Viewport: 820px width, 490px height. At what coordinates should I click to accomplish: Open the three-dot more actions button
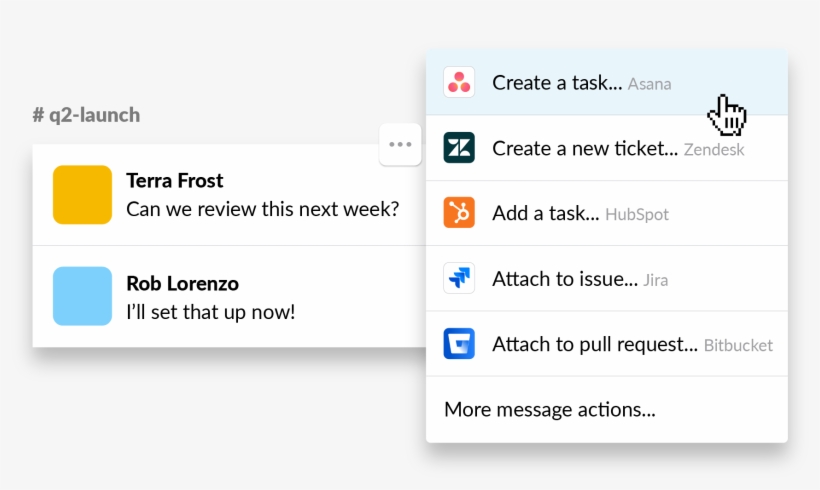(400, 144)
